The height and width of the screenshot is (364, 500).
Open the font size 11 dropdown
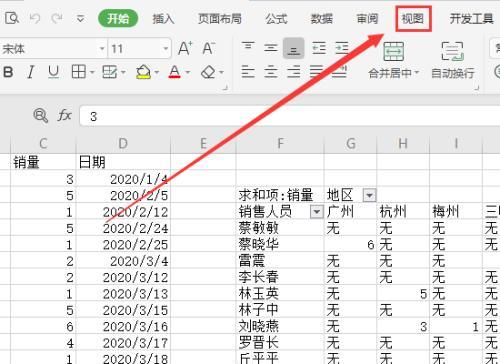point(165,49)
